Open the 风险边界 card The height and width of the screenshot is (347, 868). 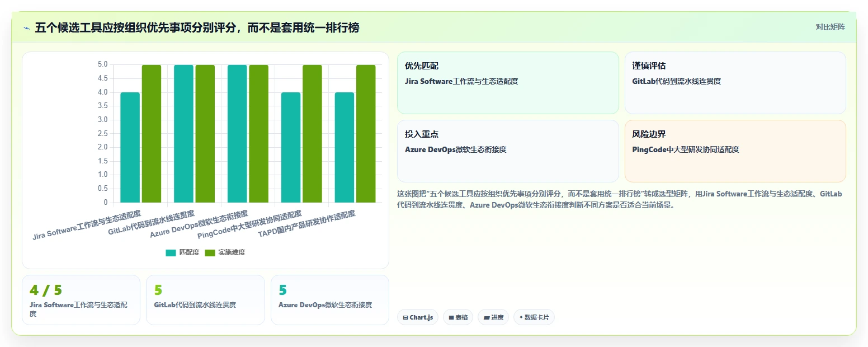pyautogui.click(x=735, y=151)
